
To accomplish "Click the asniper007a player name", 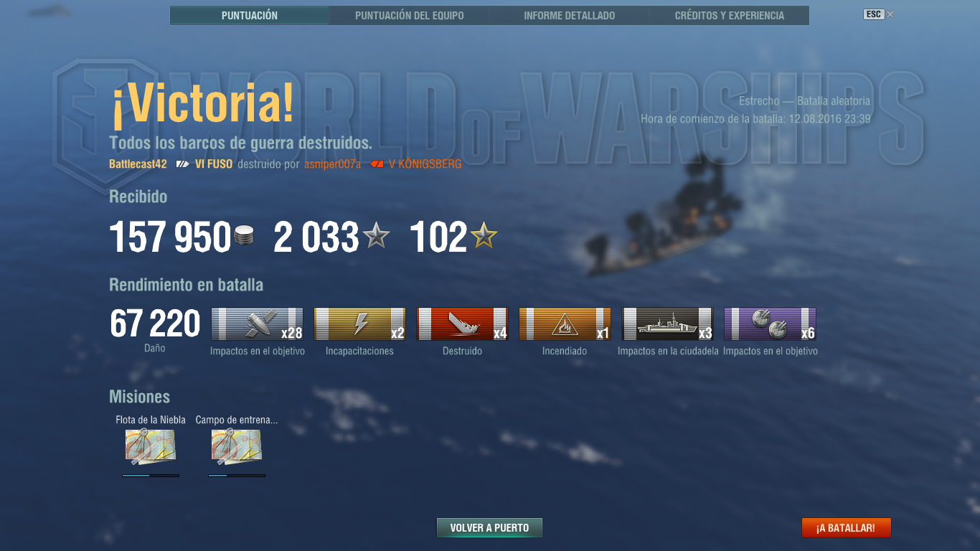I will (x=332, y=164).
